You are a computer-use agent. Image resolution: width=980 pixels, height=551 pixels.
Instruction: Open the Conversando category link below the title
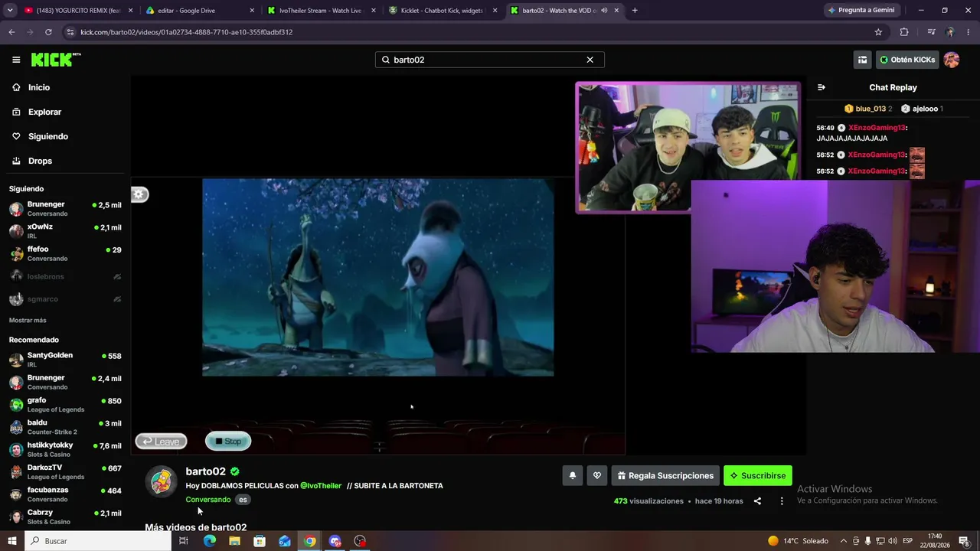[x=208, y=500]
